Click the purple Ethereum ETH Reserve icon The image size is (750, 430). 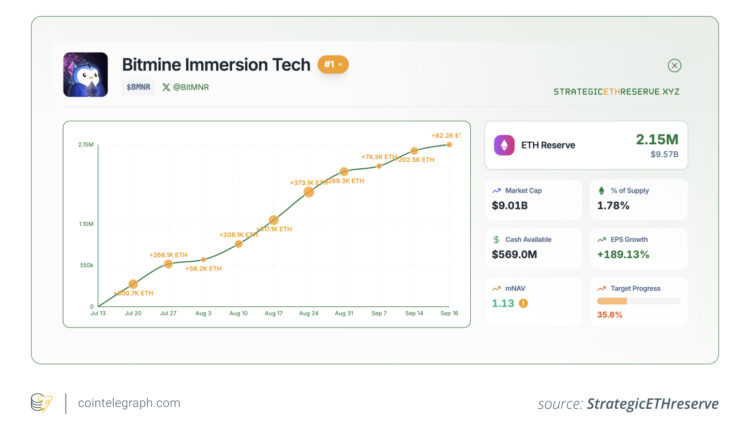click(505, 145)
